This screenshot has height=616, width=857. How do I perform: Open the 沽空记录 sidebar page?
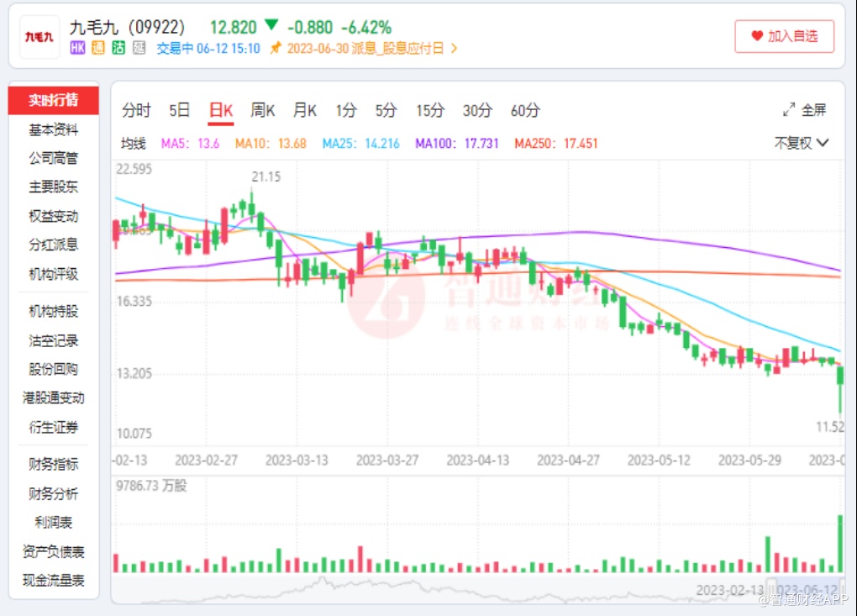[54, 340]
